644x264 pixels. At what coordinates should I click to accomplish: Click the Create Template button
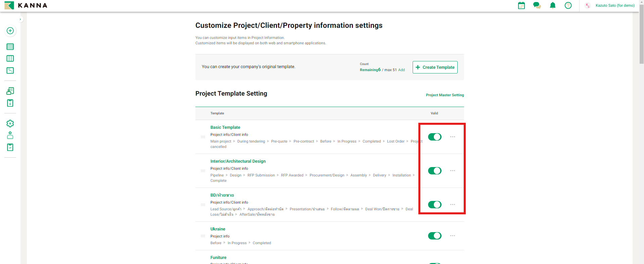click(x=435, y=67)
